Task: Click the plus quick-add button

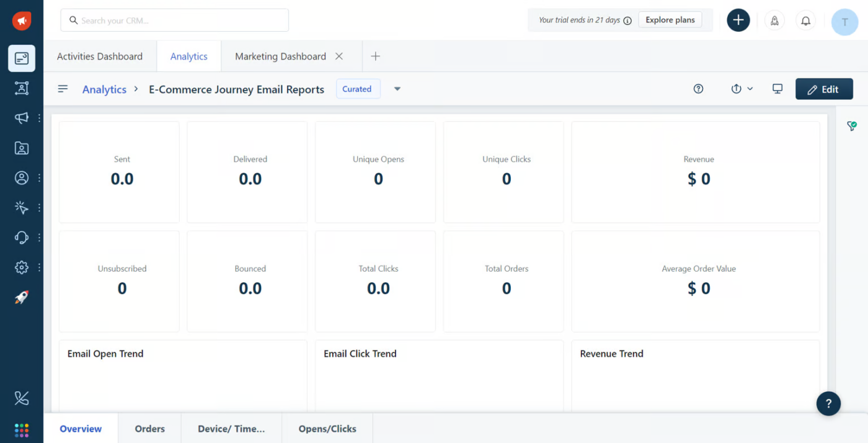Action: click(738, 20)
